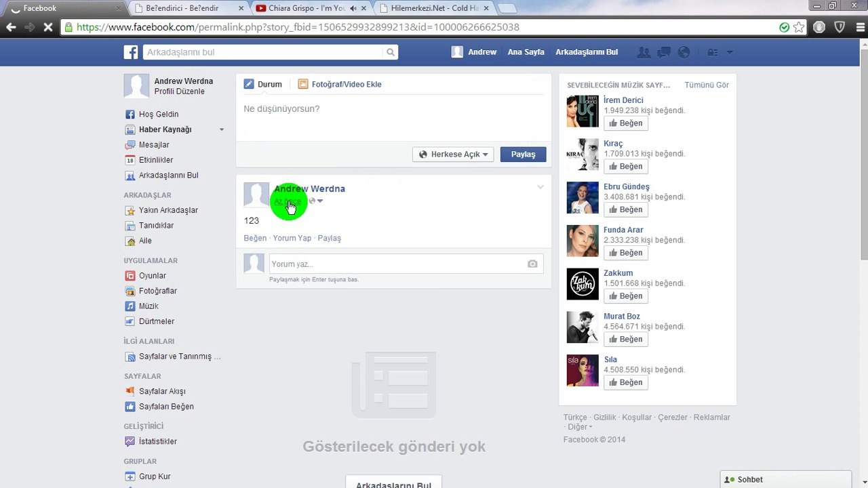Go back with browser arrow
This screenshot has height=488, width=868.
[11, 27]
